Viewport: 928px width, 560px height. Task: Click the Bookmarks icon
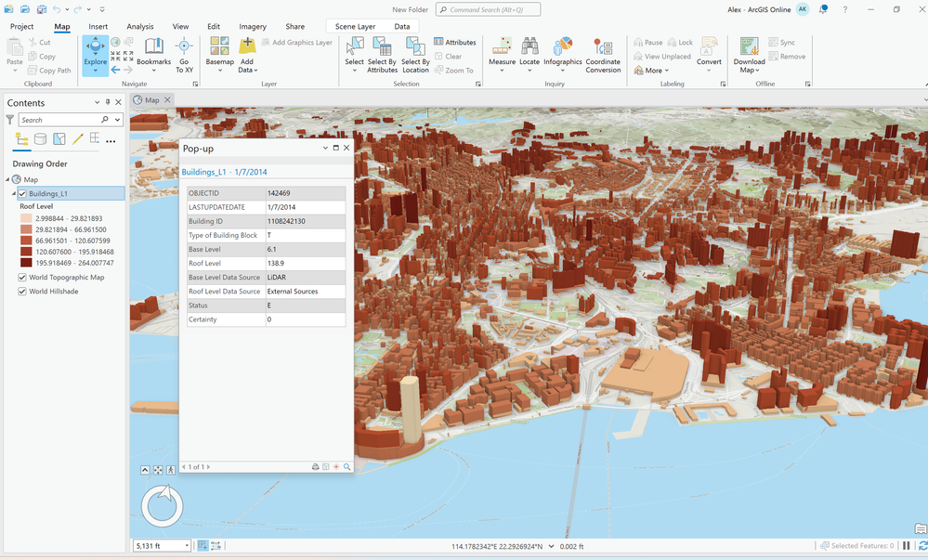[153, 50]
